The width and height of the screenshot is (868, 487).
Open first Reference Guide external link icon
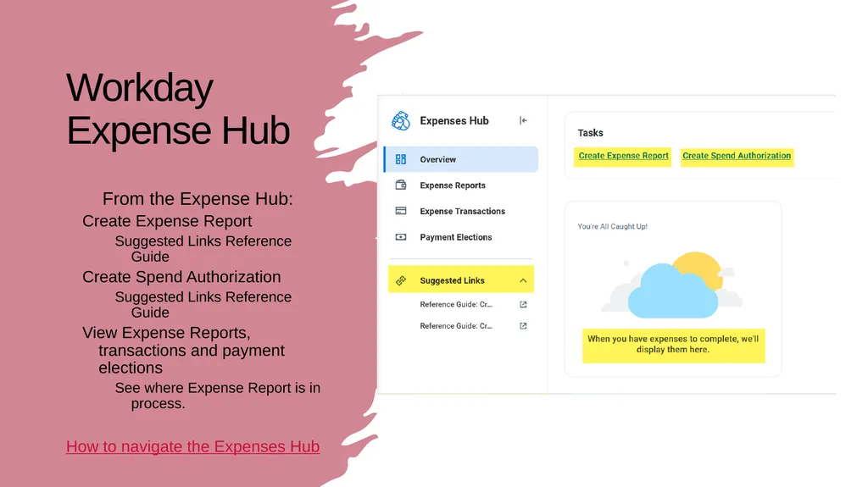[x=523, y=304]
